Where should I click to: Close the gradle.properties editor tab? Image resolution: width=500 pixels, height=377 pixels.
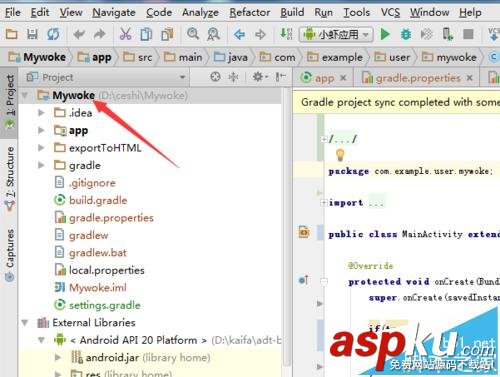coord(469,78)
